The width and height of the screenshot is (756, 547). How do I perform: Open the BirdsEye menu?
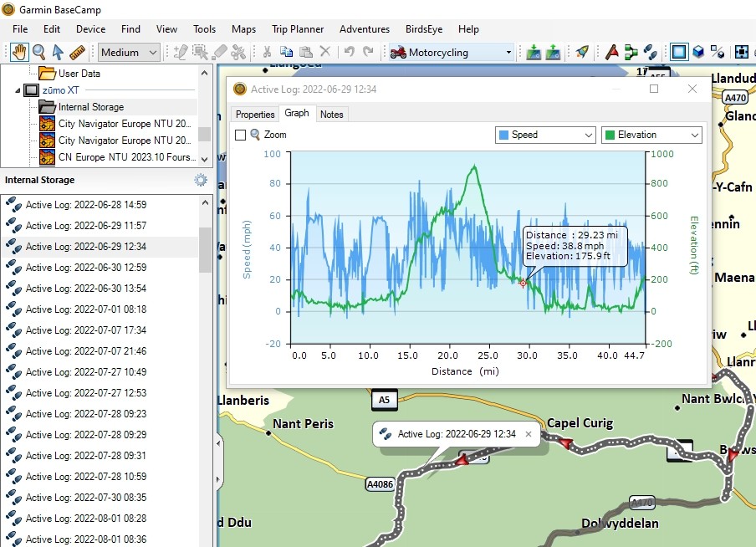[424, 29]
